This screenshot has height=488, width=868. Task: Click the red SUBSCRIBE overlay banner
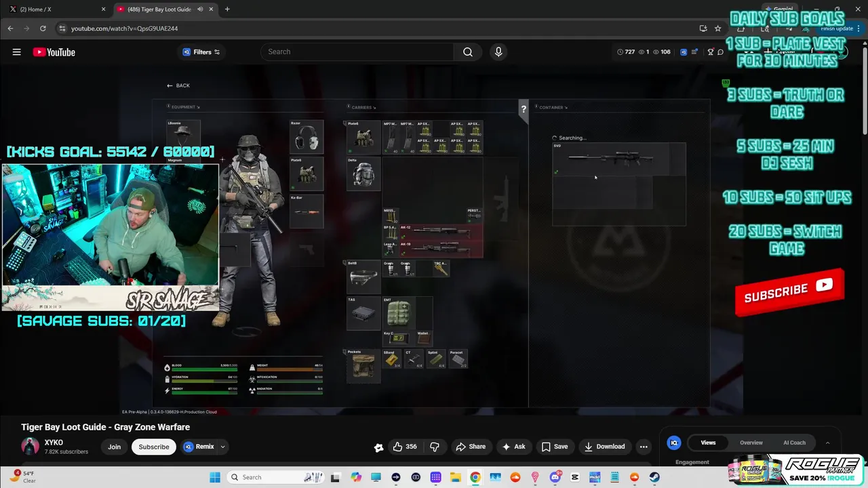tap(789, 292)
